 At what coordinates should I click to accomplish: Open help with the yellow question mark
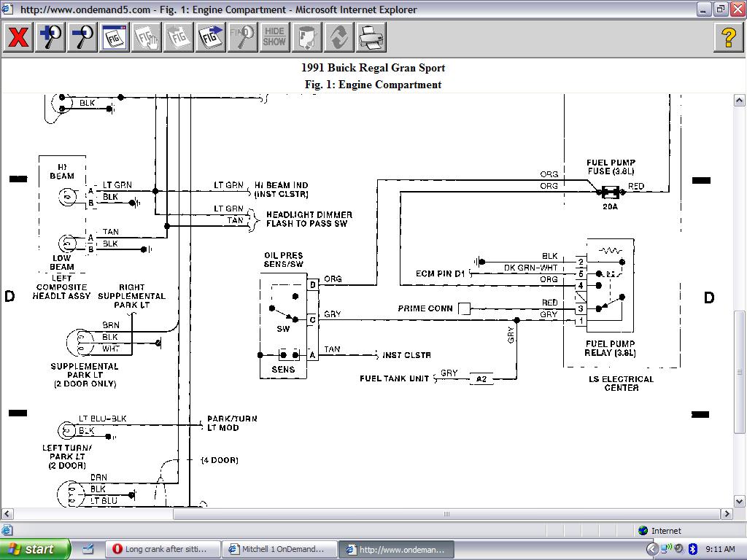click(729, 37)
